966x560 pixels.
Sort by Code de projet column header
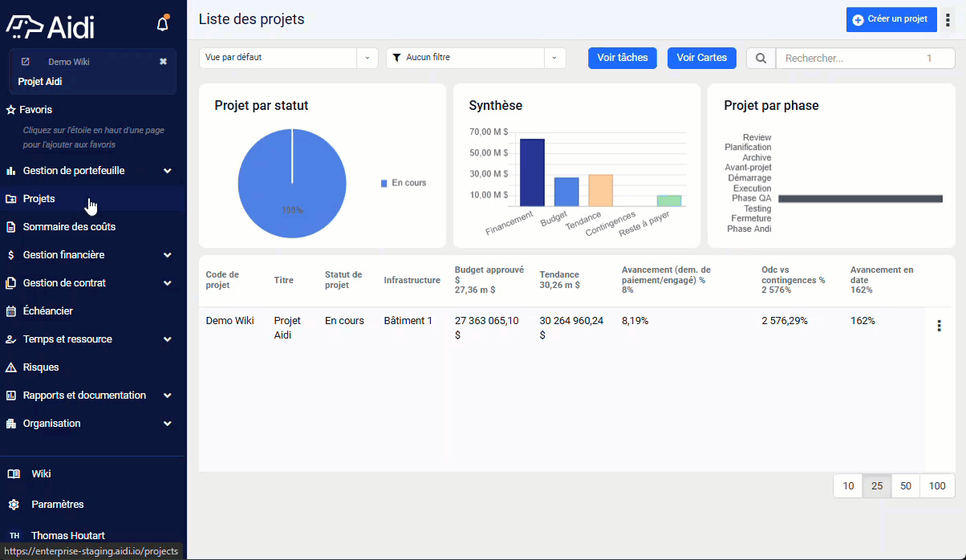(222, 280)
